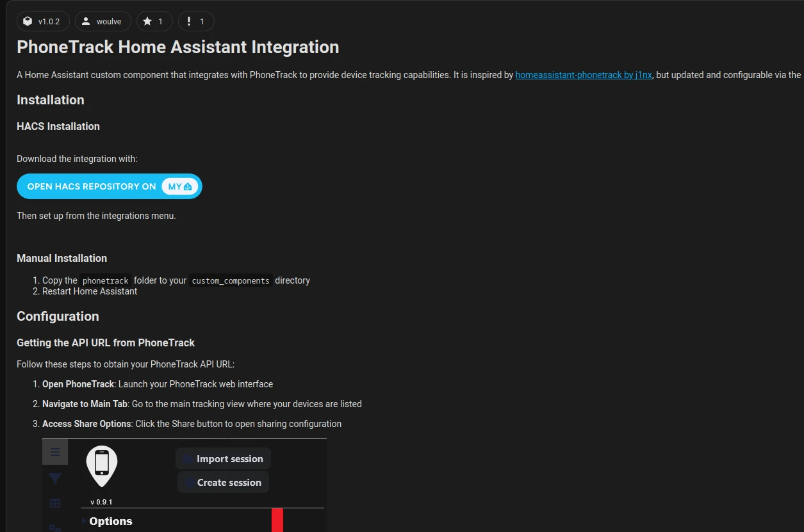Click the table view icon in PhoneTrack sidebar
The width and height of the screenshot is (804, 532).
click(55, 503)
